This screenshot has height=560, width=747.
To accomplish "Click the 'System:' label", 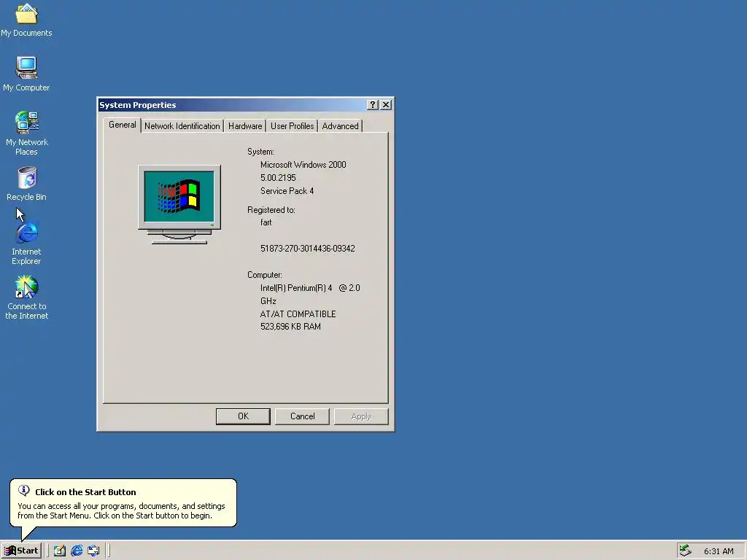I will (260, 152).
